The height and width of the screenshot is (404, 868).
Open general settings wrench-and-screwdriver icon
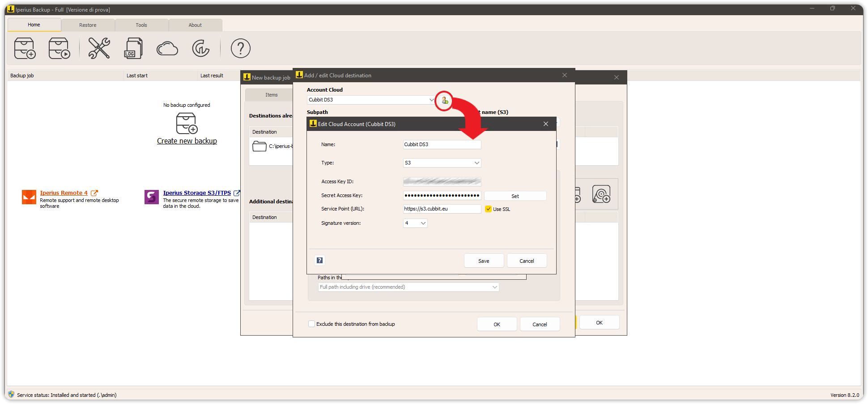(99, 48)
